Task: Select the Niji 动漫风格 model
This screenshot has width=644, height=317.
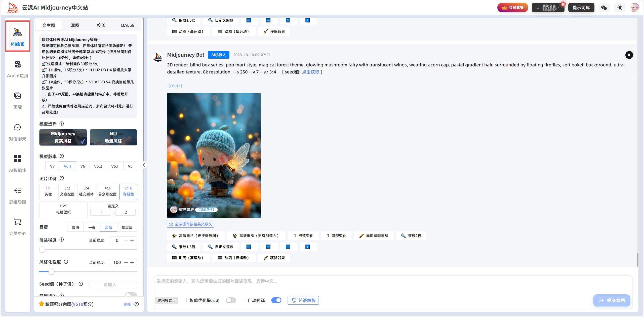Action: pos(113,137)
